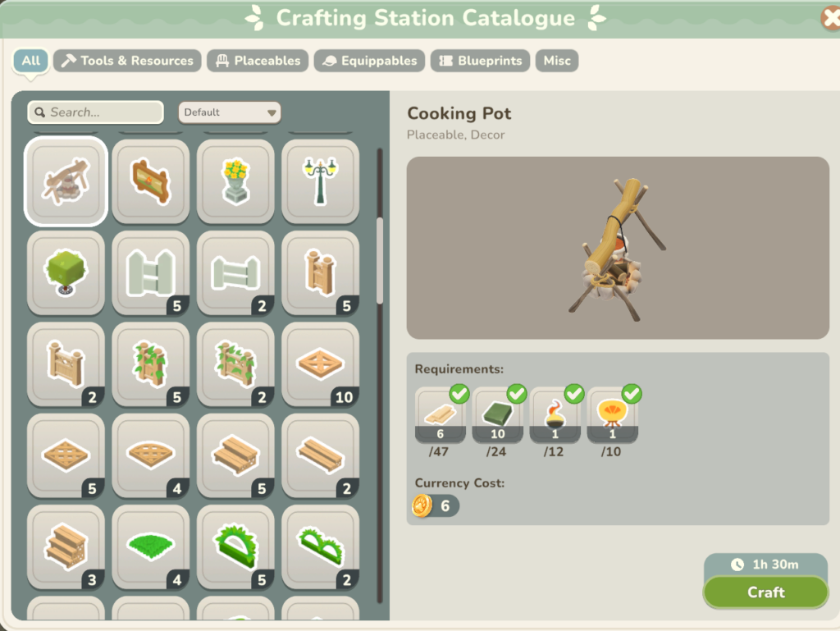Select the vine-covered wooden gate item
840x631 pixels.
[151, 364]
